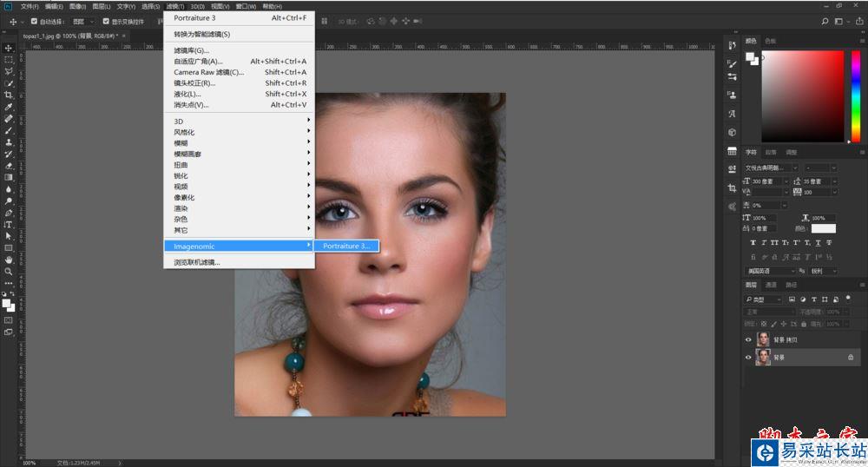868x467 pixels.
Task: Select the Crop tool in left toolbar
Action: 9,95
